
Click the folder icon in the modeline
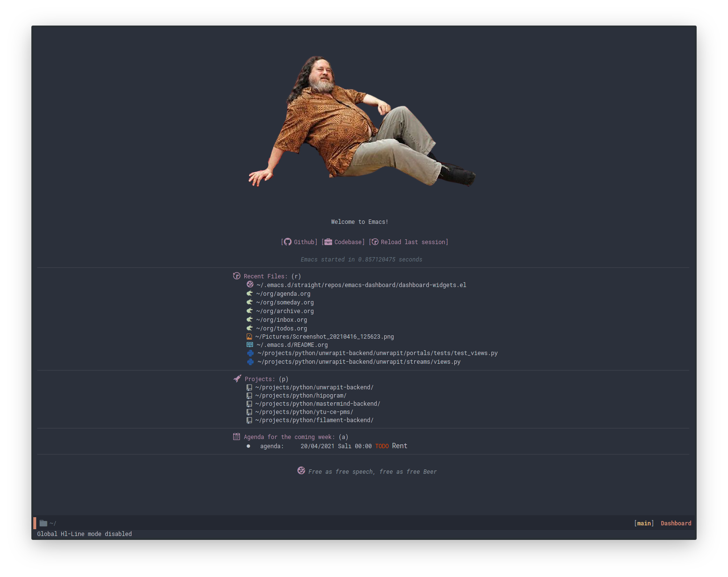click(x=43, y=523)
